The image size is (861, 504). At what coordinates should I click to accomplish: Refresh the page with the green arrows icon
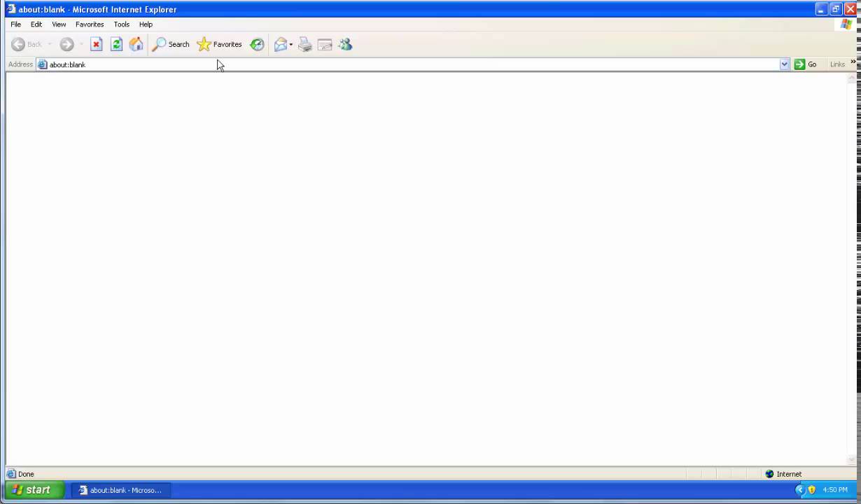click(x=117, y=44)
